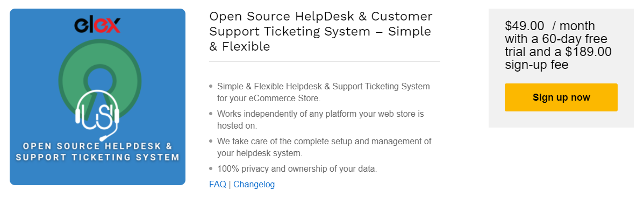Click the Open Source Helpdesk caption on image
The height and width of the screenshot is (197, 644).
click(x=97, y=146)
